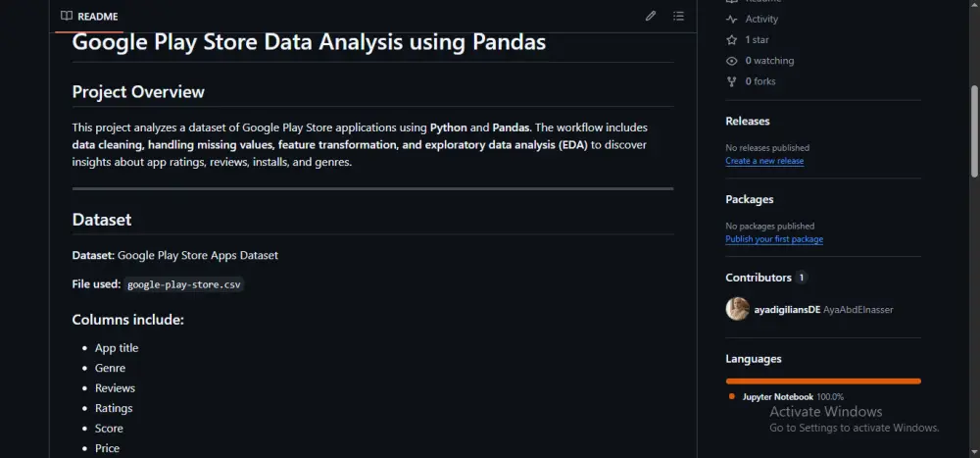
Task: Click the Activity pulse icon
Action: pos(731,20)
